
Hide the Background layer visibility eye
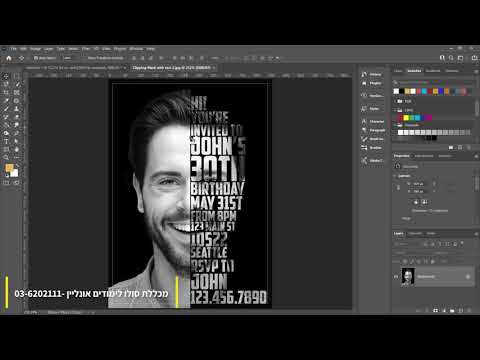pos(396,276)
